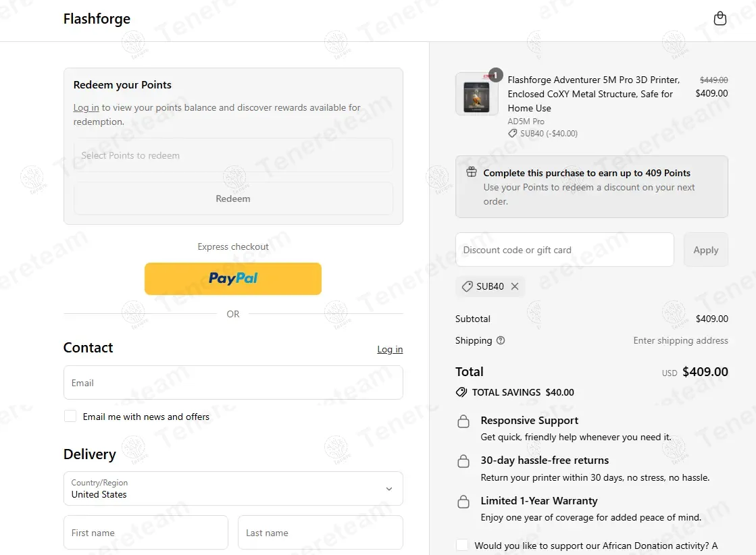Click the gift icon in points banner
Image resolution: width=756 pixels, height=555 pixels.
click(x=472, y=173)
